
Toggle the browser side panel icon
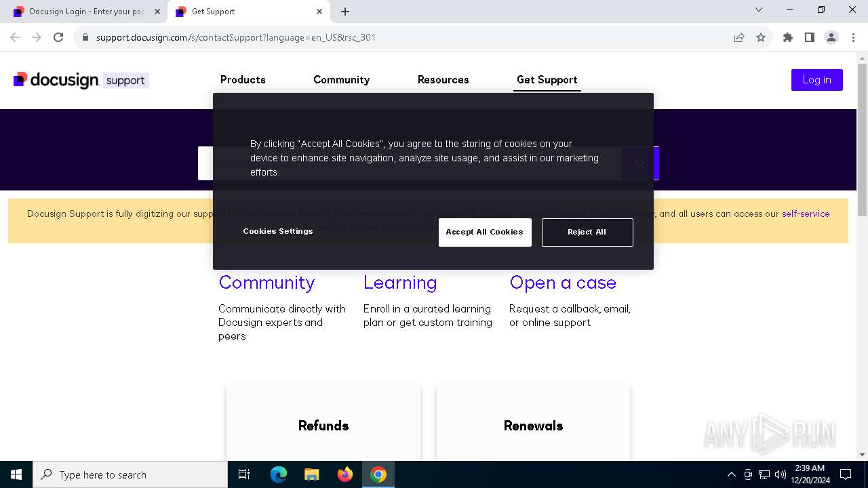[810, 37]
